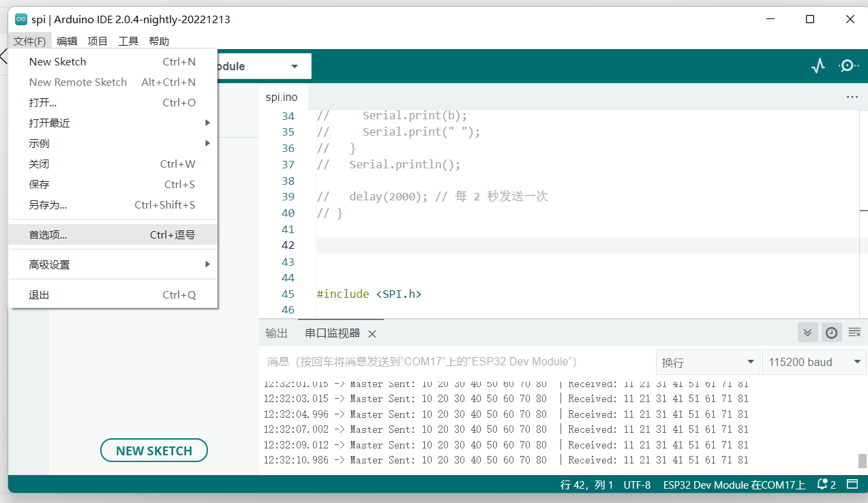Expand the 打开最近 submenu

pos(113,123)
